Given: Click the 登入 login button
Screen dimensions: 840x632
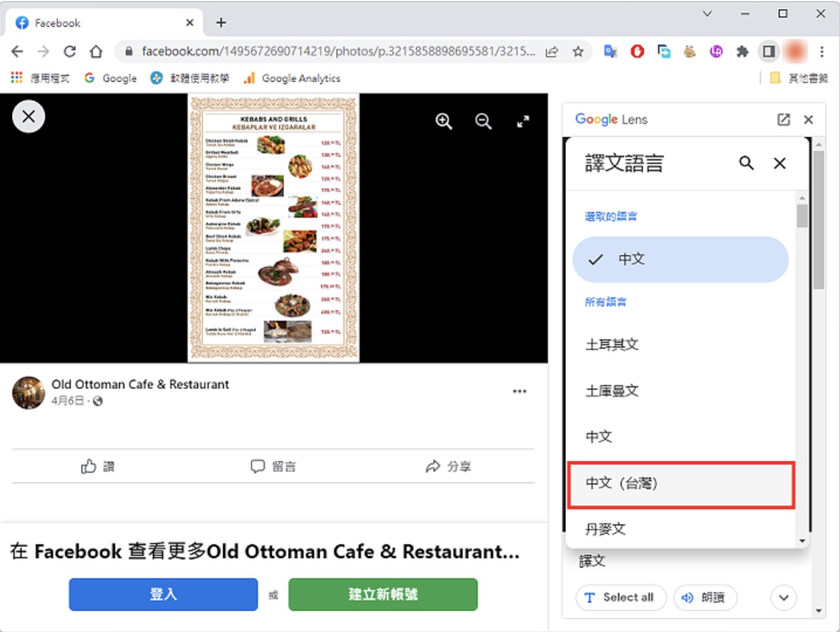Looking at the screenshot, I should point(163,595).
